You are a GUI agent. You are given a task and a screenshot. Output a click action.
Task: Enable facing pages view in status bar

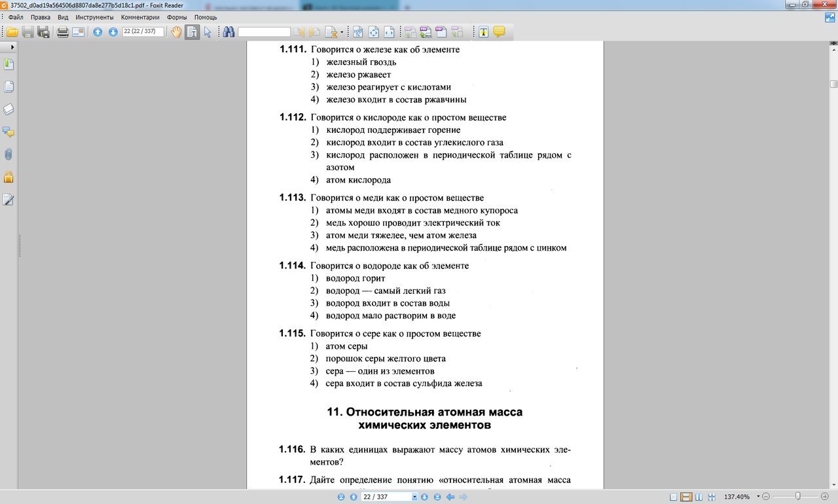click(698, 497)
